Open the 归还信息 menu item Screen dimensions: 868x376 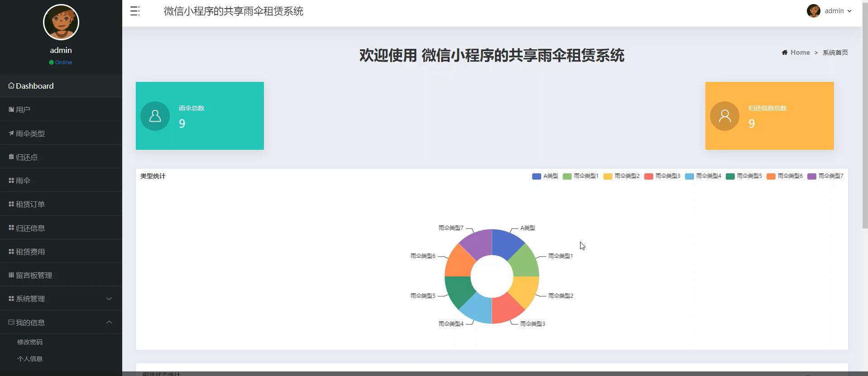click(61, 228)
